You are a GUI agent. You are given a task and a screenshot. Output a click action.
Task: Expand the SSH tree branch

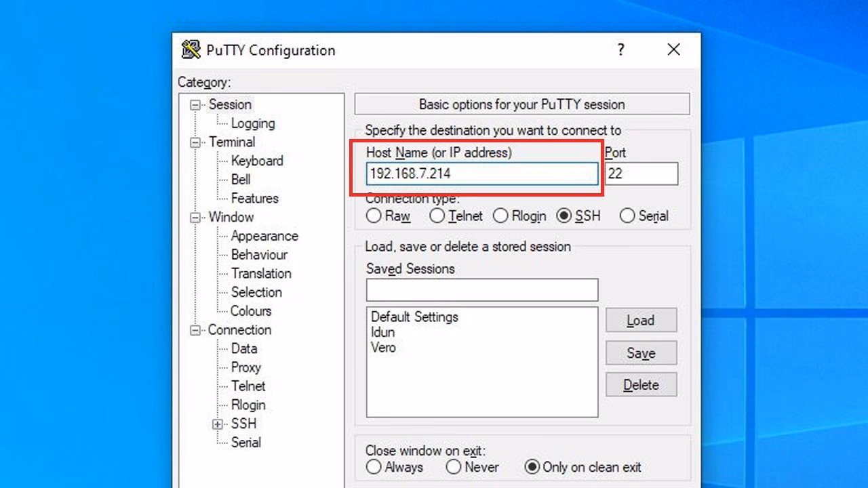pyautogui.click(x=217, y=424)
